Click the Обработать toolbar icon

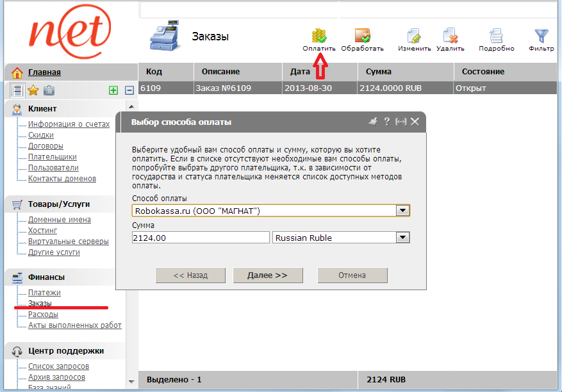point(362,36)
